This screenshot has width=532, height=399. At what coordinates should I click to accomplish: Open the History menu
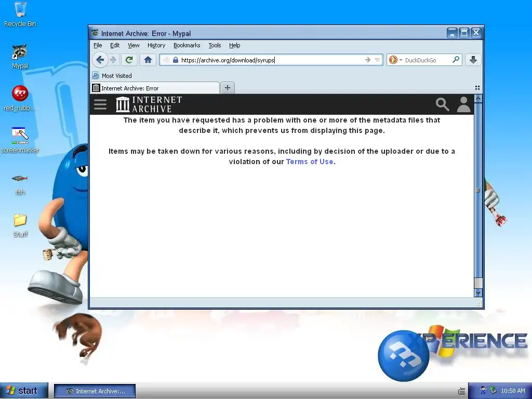156,45
